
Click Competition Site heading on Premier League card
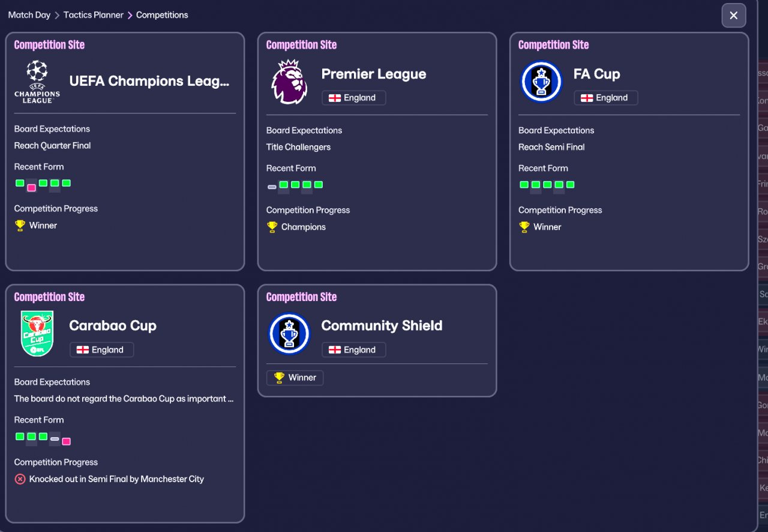pos(301,45)
